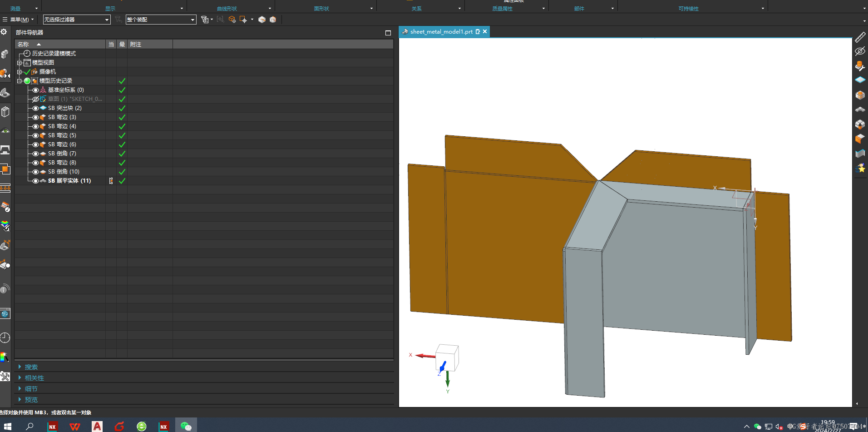Toggle visibility of SB 倒角 (10)
868x432 pixels.
pos(35,172)
